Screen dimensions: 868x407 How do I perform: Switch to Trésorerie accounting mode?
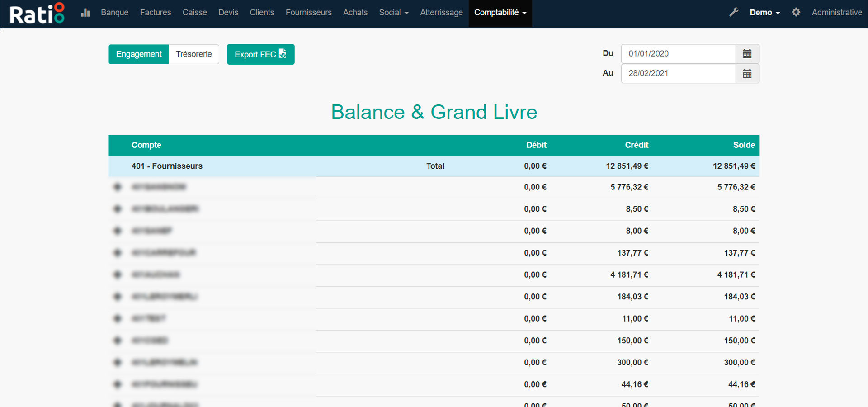pos(193,54)
